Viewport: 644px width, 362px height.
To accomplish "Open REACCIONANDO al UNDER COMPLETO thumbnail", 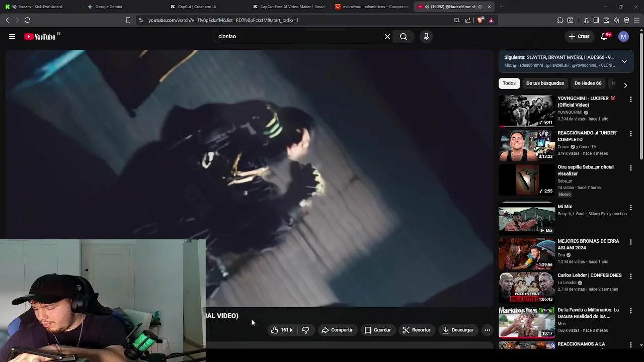I will click(x=526, y=145).
